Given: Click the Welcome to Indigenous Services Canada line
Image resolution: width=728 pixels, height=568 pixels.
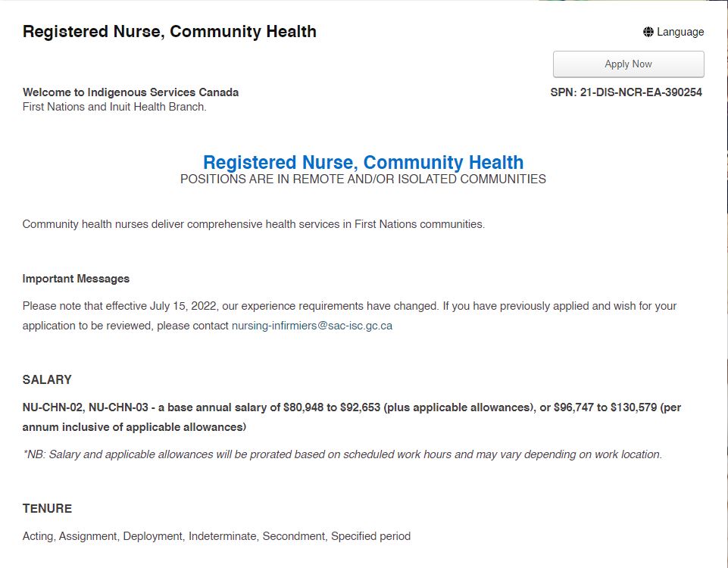Looking at the screenshot, I should 130,92.
